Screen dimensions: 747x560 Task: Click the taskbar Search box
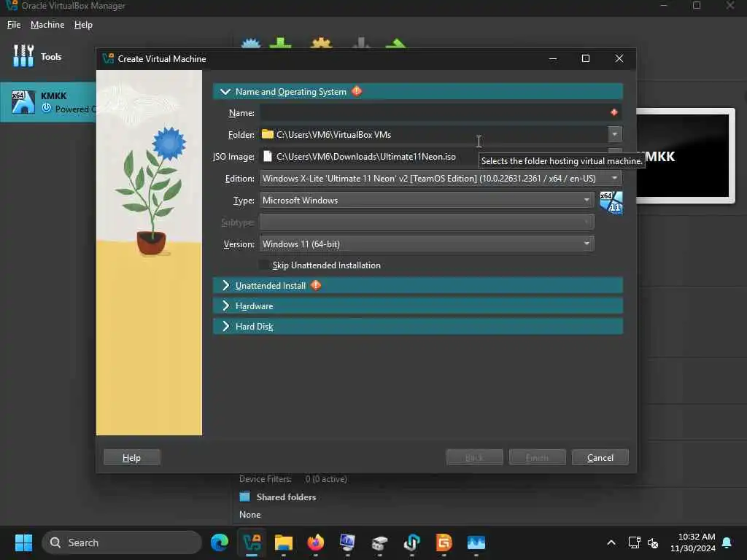click(122, 542)
